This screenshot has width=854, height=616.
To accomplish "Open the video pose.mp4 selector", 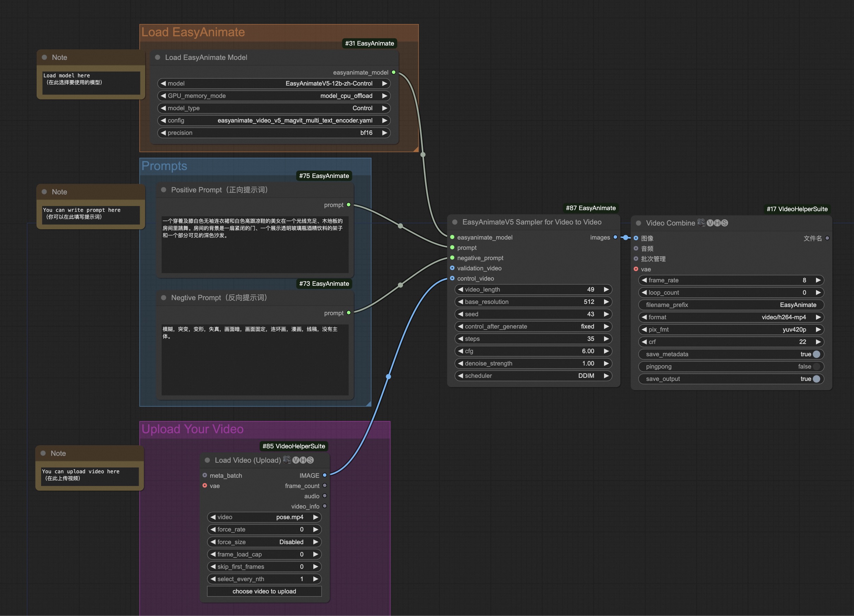I will coord(264,517).
